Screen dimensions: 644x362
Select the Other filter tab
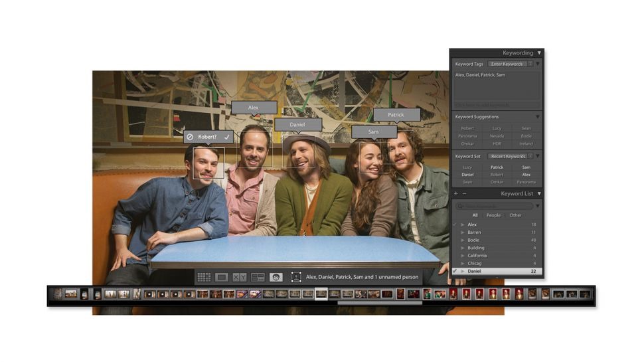[x=515, y=215]
